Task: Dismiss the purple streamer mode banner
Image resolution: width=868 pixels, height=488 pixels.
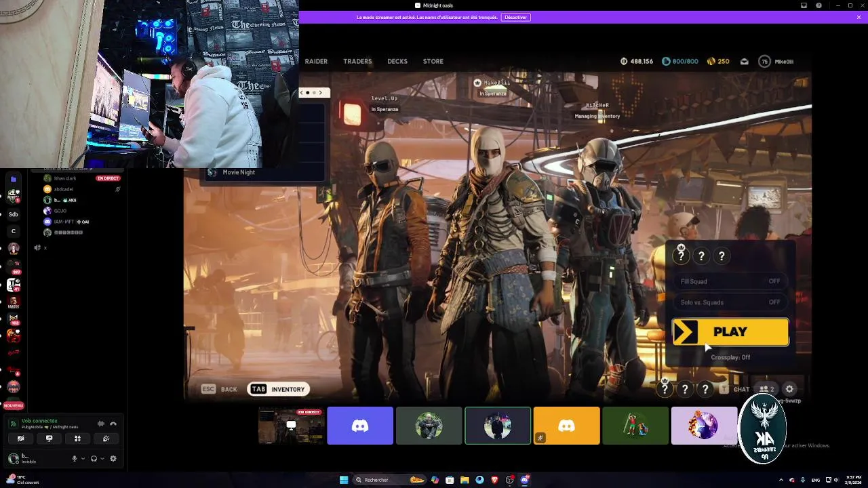Action: point(859,17)
